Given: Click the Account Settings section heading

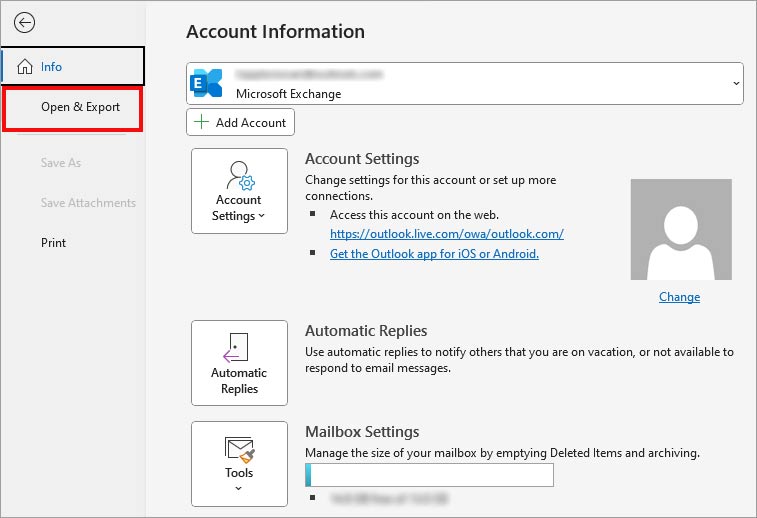Looking at the screenshot, I should click(x=362, y=159).
